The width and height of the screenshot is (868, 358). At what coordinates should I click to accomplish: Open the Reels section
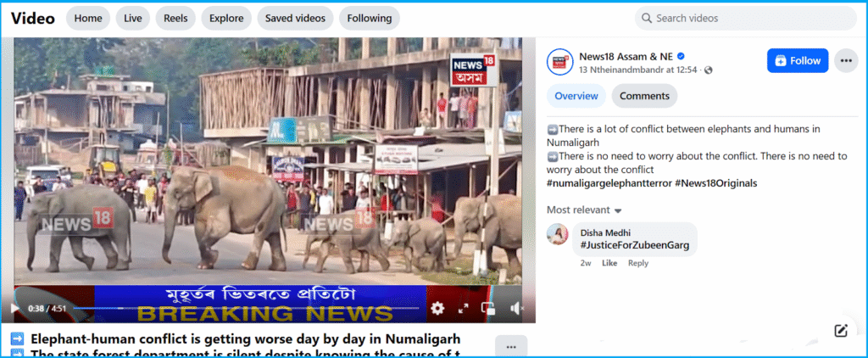click(175, 18)
